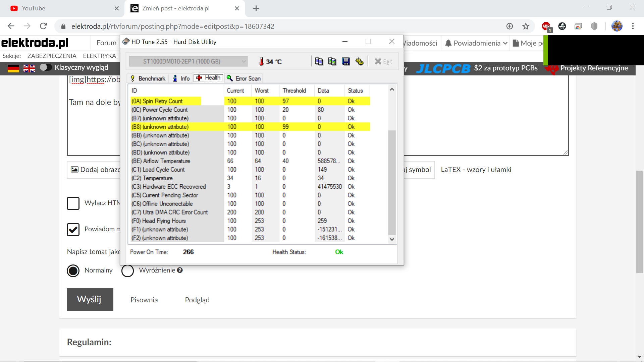644x362 pixels.
Task: Check the Wyłącz HTML checkbox
Action: (x=73, y=203)
